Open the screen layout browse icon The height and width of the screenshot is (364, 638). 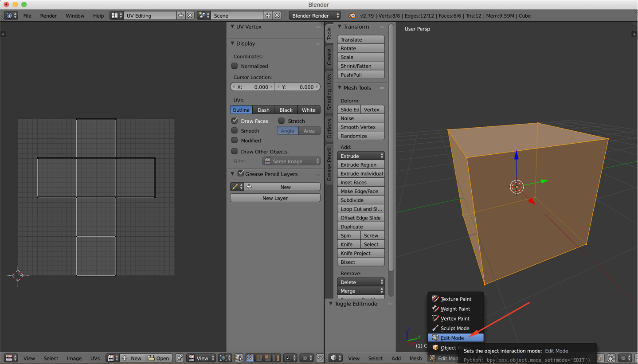tap(117, 16)
